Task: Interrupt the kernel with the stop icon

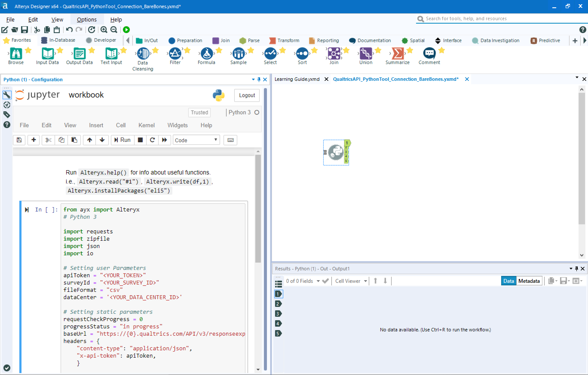Action: [x=140, y=140]
